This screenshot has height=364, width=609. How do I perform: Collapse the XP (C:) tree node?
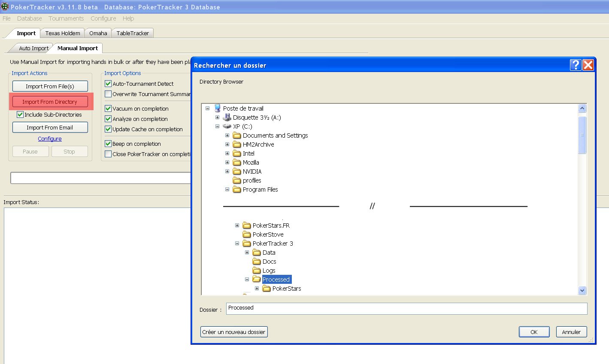[x=217, y=126]
